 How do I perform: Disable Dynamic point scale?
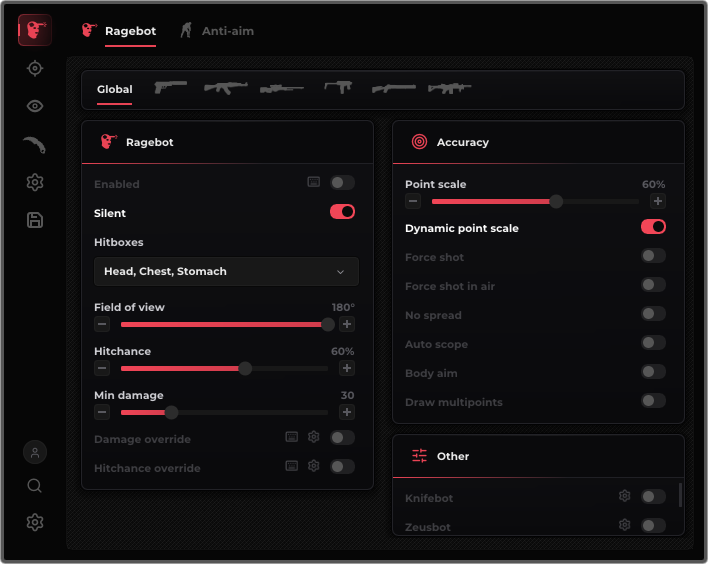click(653, 227)
